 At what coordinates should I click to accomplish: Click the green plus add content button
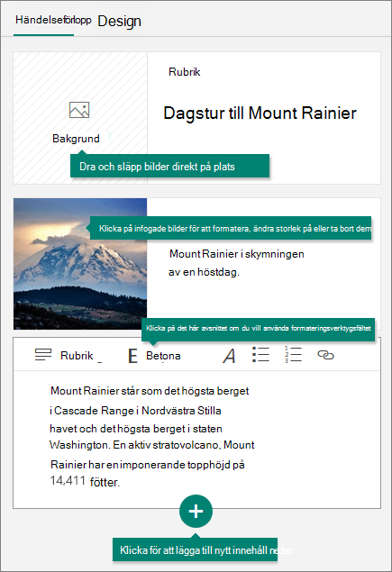(196, 511)
